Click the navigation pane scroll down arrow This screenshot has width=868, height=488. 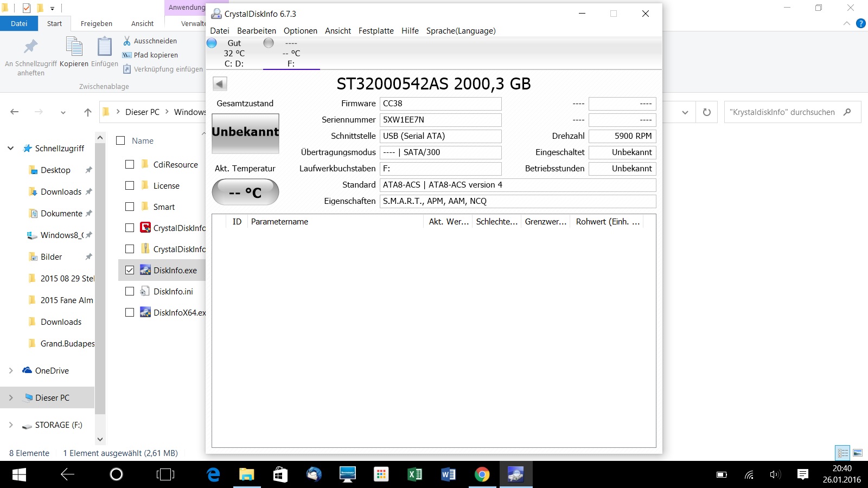(100, 439)
